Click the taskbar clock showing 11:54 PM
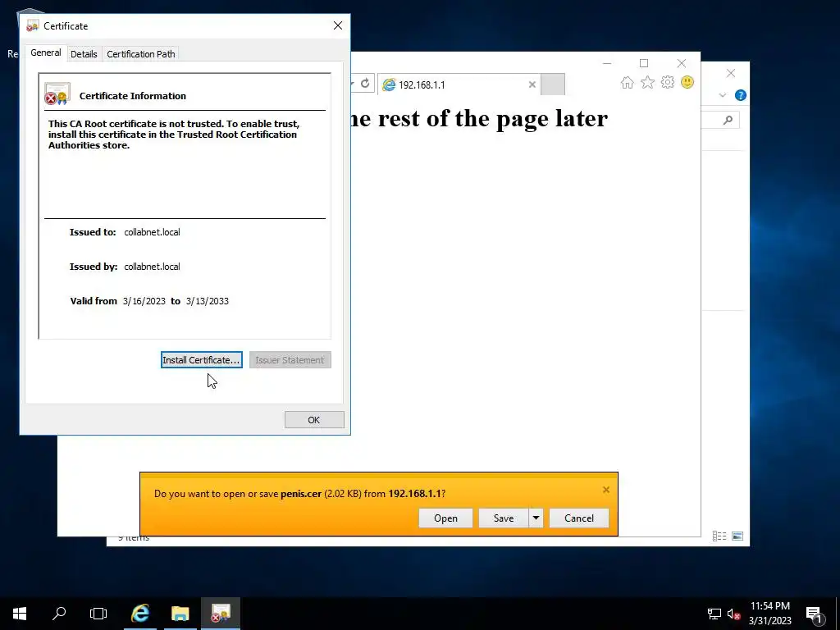Screen dimensions: 840x630 click(769, 614)
